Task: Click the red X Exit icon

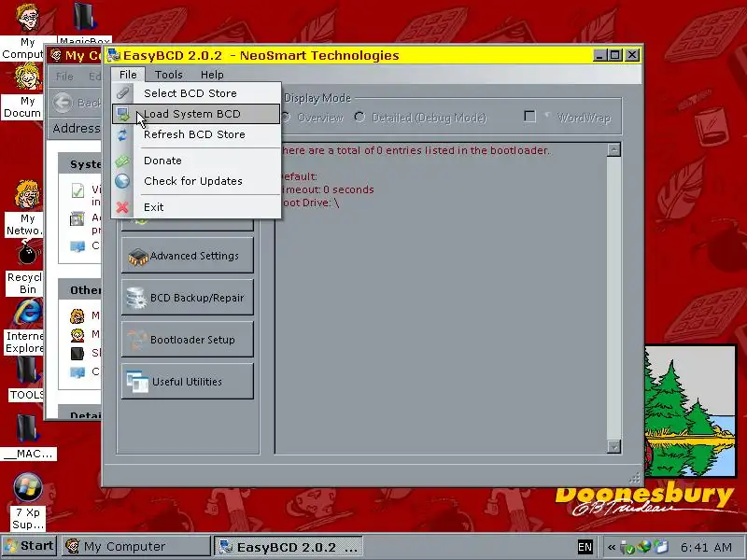Action: [x=122, y=207]
